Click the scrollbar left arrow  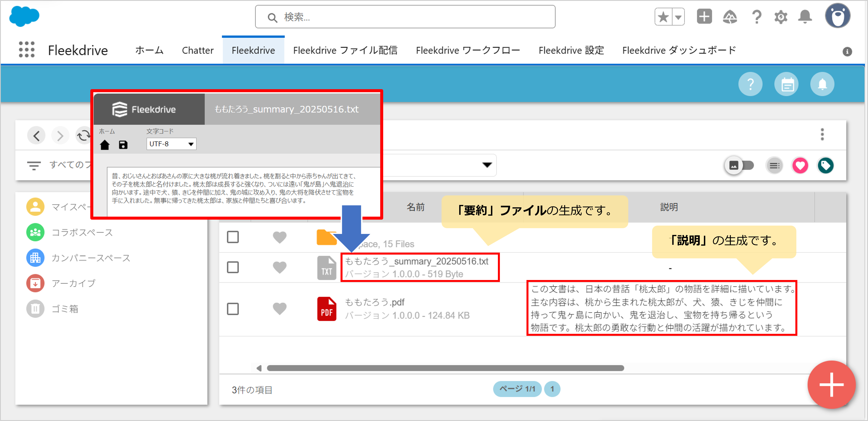click(259, 368)
